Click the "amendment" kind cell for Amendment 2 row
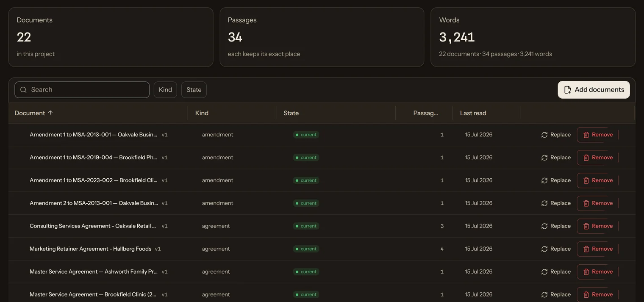 point(217,203)
